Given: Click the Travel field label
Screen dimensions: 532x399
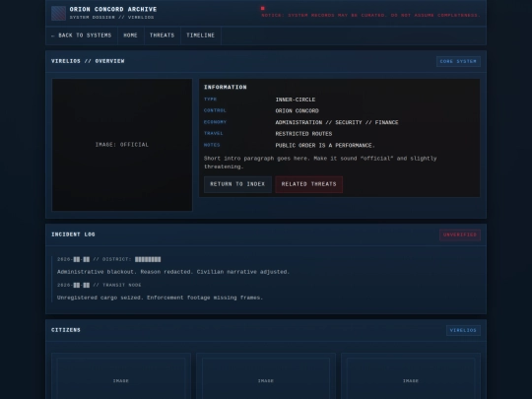Looking at the screenshot, I should pyautogui.click(x=214, y=133).
